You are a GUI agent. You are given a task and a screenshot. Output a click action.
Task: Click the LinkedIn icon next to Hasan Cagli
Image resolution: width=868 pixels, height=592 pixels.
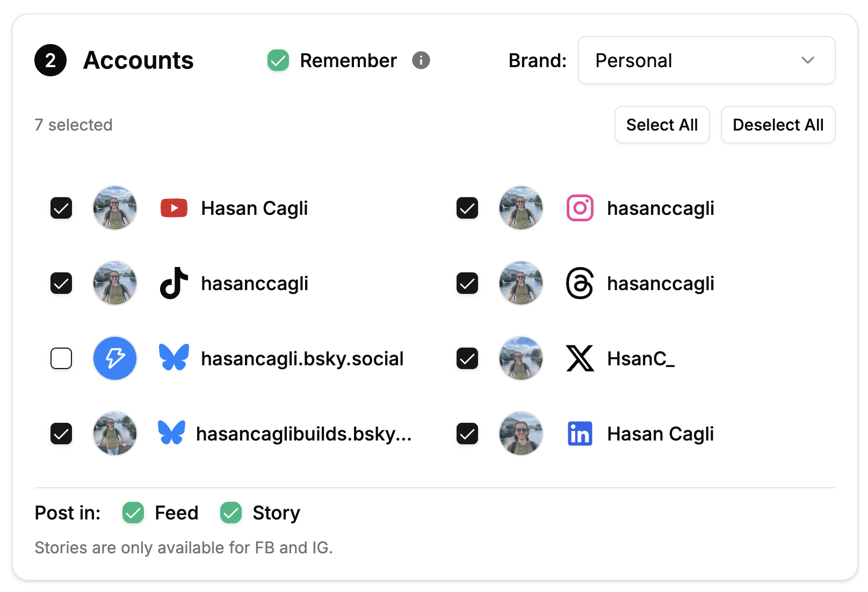coord(580,433)
